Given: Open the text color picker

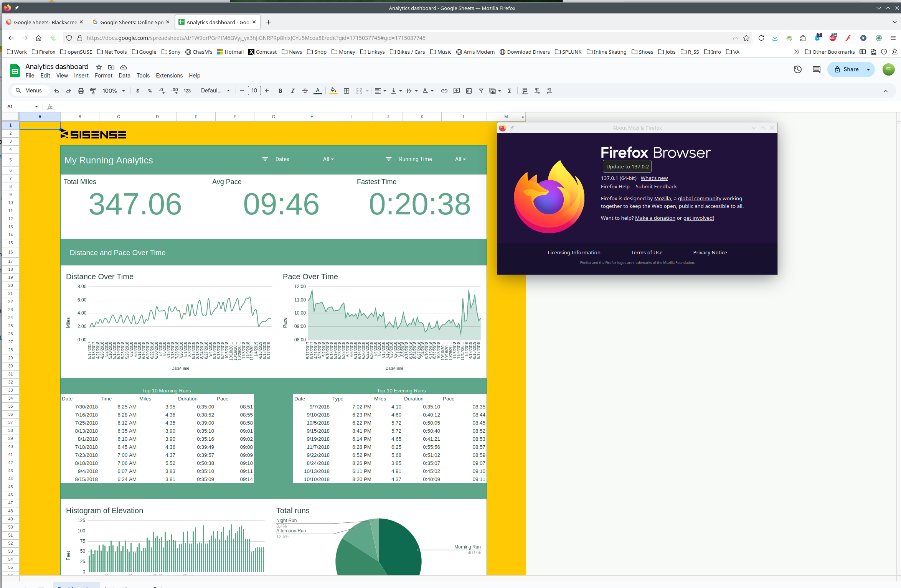Looking at the screenshot, I should click(318, 91).
